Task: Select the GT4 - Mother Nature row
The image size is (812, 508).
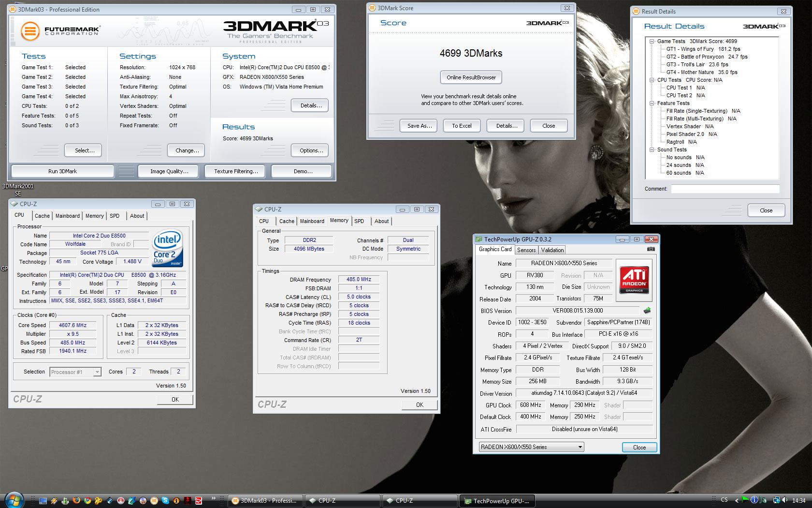Action: point(702,72)
